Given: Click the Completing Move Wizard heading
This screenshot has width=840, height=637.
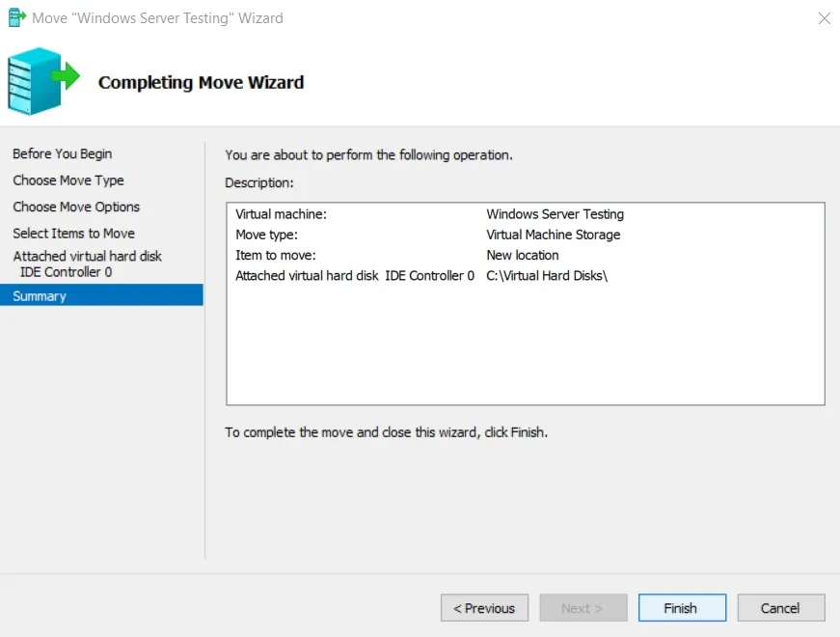Looking at the screenshot, I should point(201,82).
